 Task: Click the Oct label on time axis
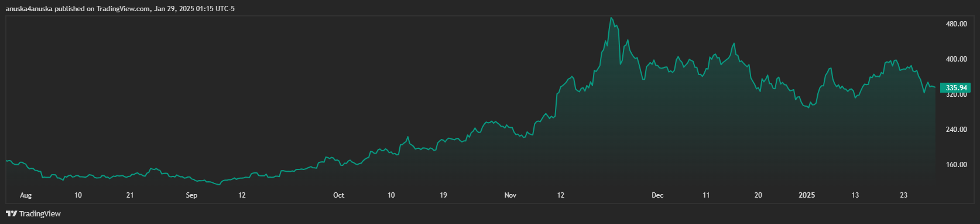pos(338,195)
